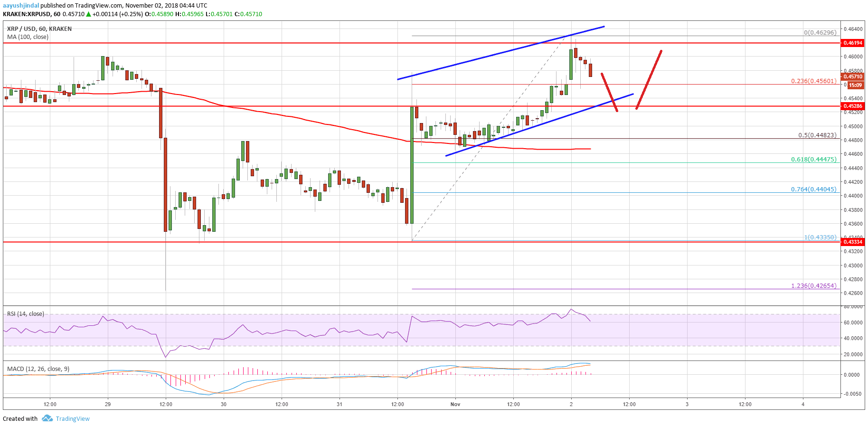Click the red 0.43334 support price tag
868x427 pixels.
pyautogui.click(x=852, y=242)
